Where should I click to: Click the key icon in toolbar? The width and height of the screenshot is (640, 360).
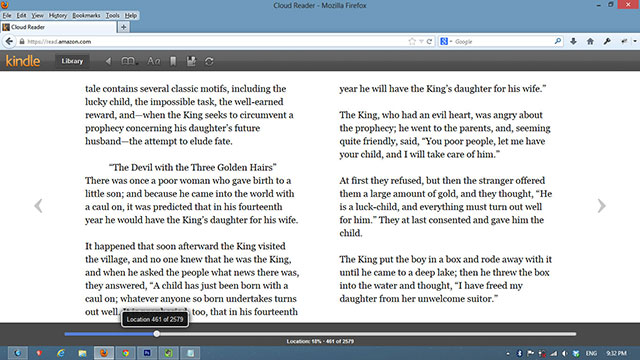point(607,41)
